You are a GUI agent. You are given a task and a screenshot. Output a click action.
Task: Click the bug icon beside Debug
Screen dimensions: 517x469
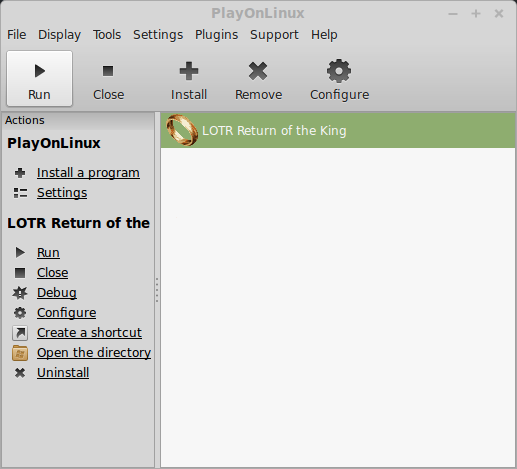(20, 293)
